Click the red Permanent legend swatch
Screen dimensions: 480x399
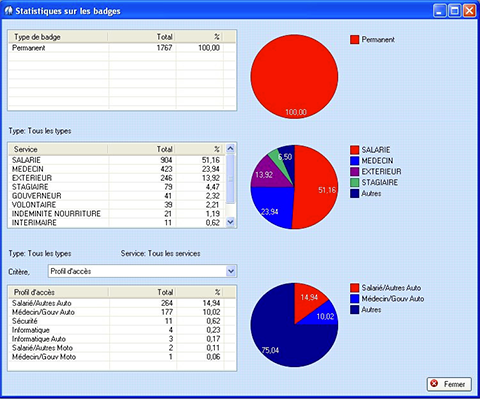(354, 40)
